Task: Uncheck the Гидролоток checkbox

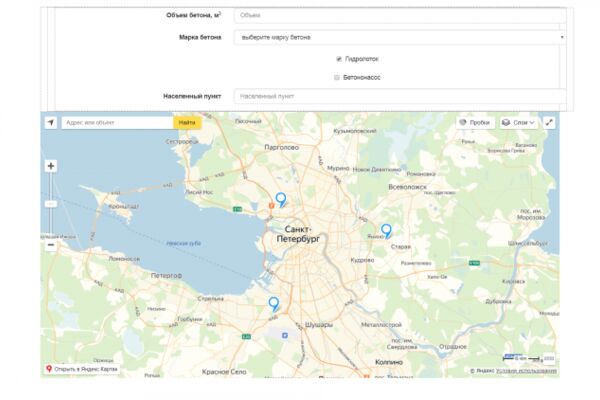Action: [339, 59]
